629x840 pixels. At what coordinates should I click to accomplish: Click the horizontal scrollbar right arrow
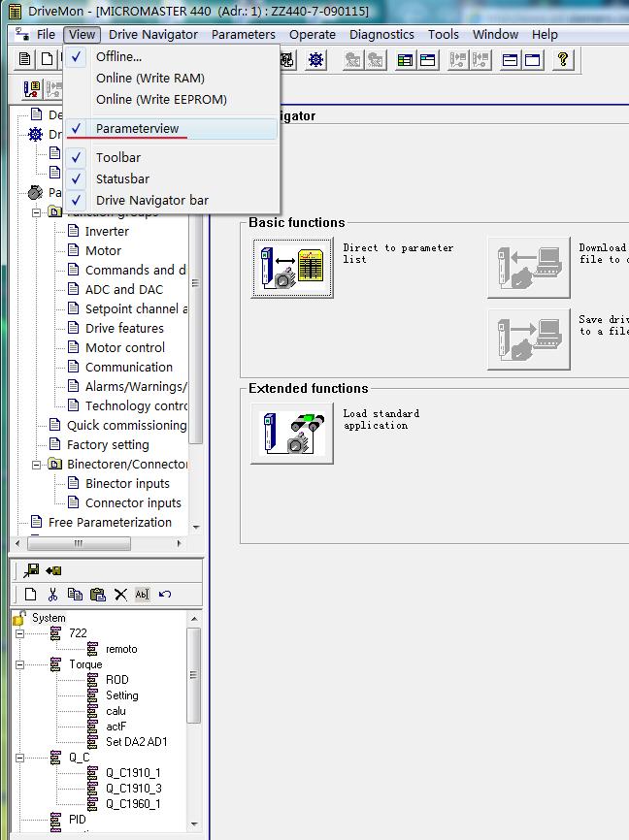click(180, 543)
